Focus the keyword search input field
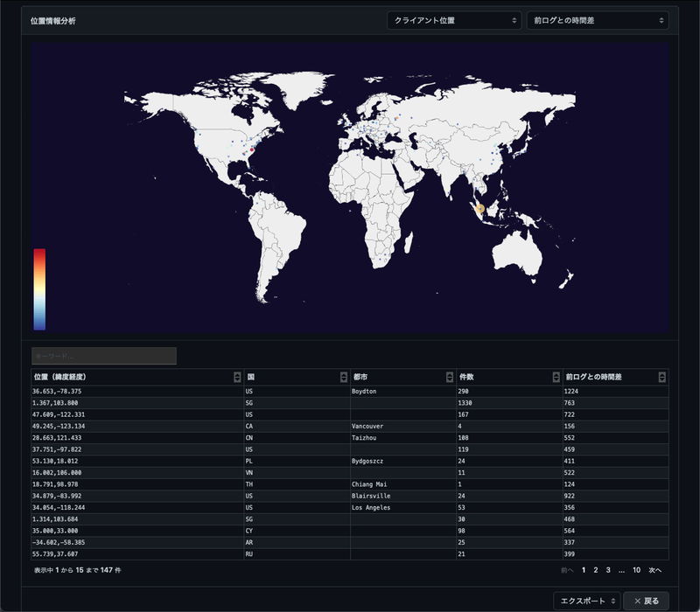Viewport: 700px width, 612px height. (104, 356)
